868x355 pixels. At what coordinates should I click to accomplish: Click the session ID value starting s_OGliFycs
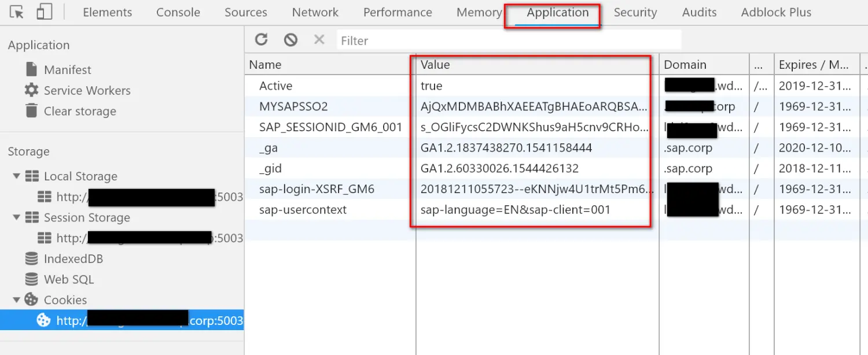tap(535, 127)
